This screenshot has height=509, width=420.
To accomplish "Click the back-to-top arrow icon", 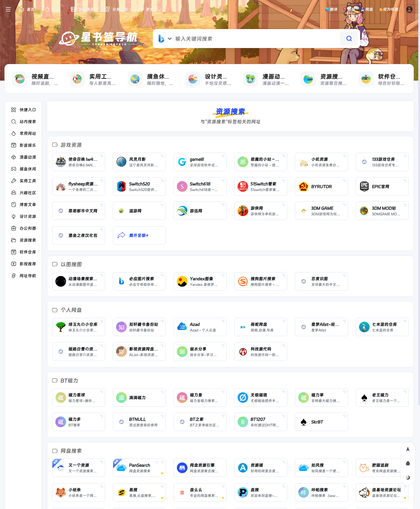I will click(408, 449).
